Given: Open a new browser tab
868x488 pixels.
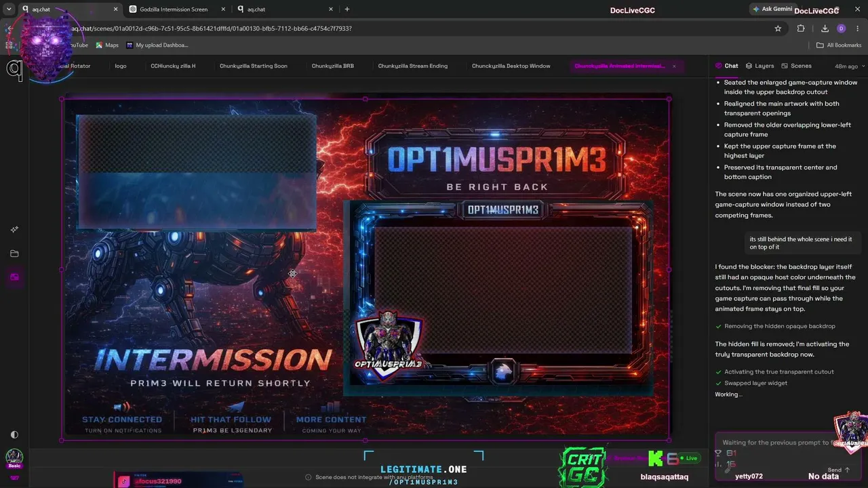Looking at the screenshot, I should click(347, 9).
